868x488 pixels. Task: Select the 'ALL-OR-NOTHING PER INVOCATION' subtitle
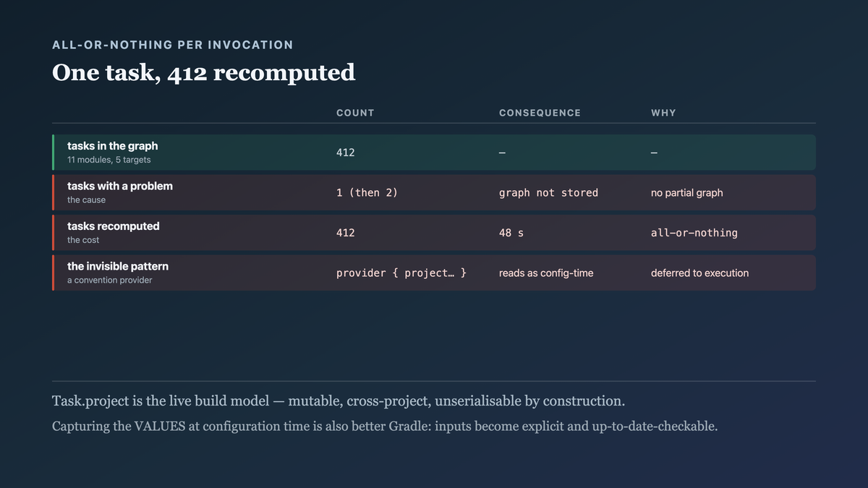coord(173,45)
